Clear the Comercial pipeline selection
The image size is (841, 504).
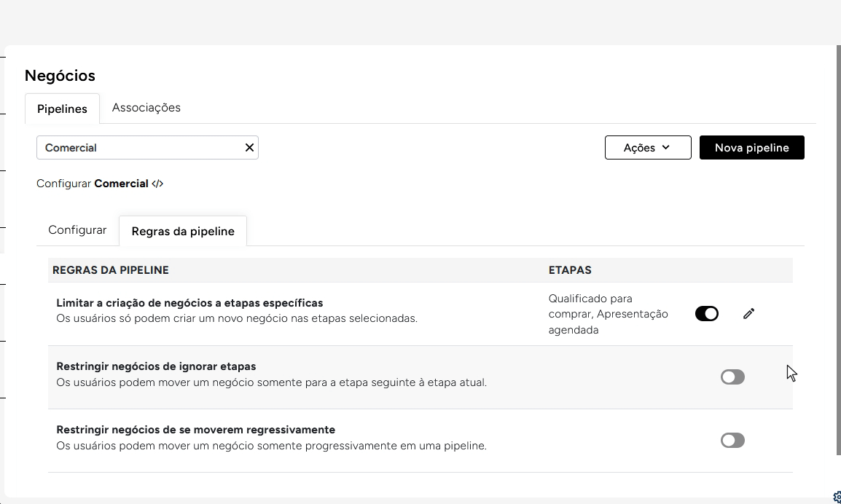tap(249, 148)
